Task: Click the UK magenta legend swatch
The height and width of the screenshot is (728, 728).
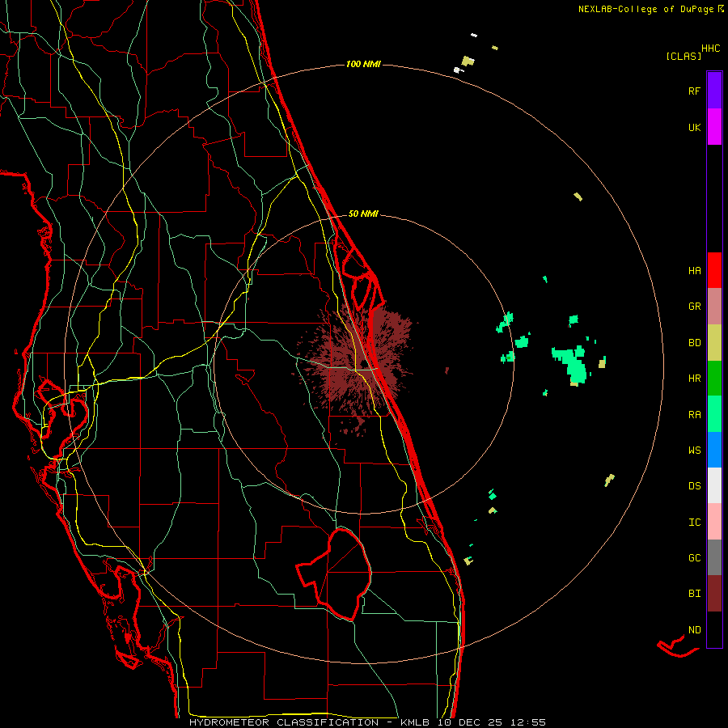Action: coord(714,127)
